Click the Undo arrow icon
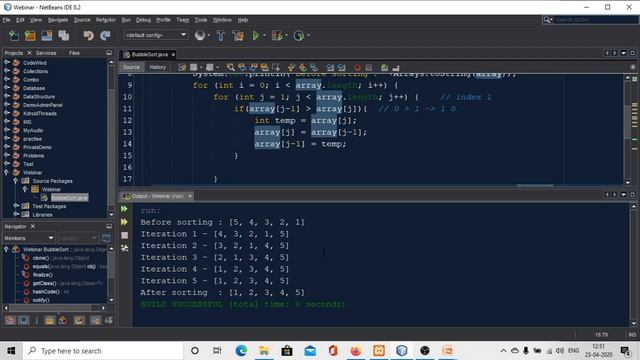 pos(88,36)
